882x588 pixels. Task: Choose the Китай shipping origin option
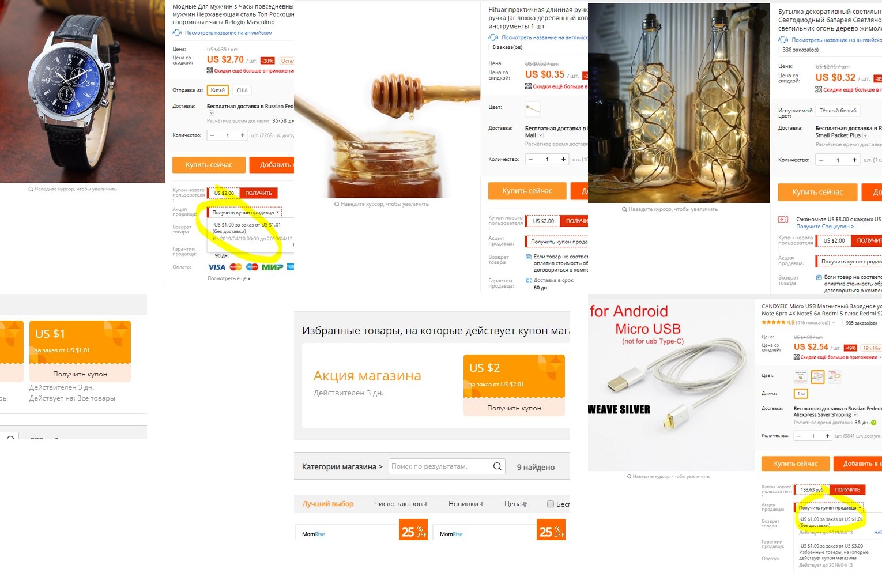(x=218, y=90)
